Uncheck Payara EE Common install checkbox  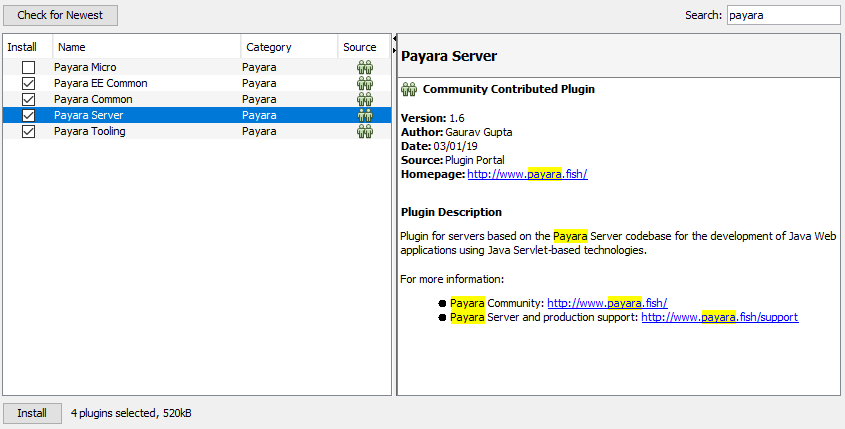(x=29, y=83)
